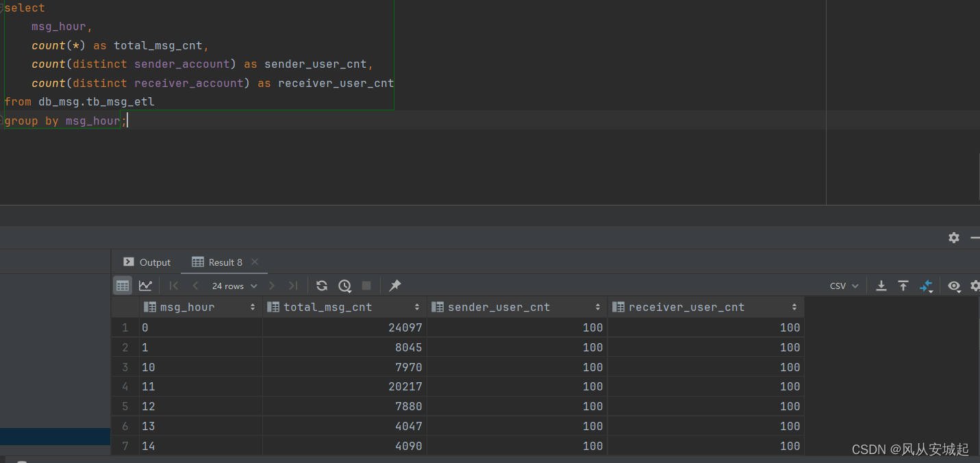980x463 pixels.
Task: Go to next page of results
Action: pos(272,286)
